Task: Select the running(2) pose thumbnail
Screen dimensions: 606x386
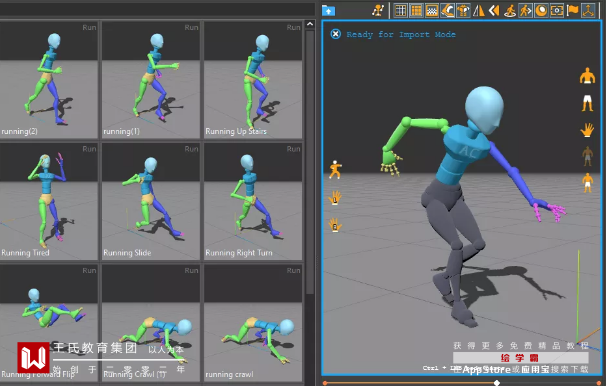Action: click(x=49, y=80)
